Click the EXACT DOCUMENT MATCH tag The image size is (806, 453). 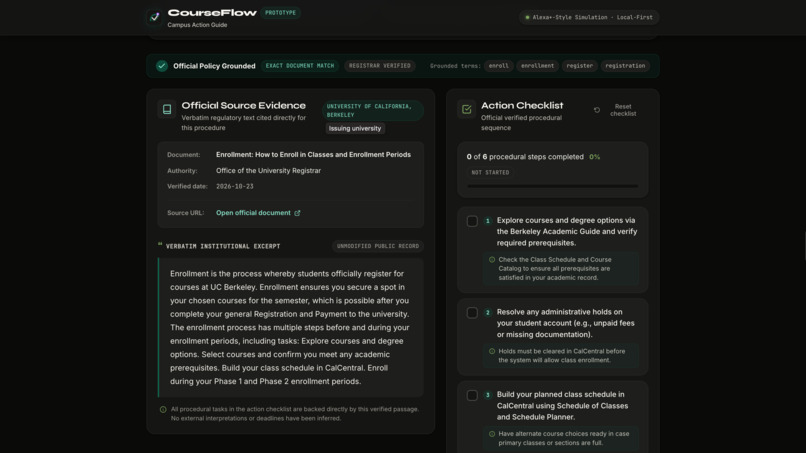point(300,66)
